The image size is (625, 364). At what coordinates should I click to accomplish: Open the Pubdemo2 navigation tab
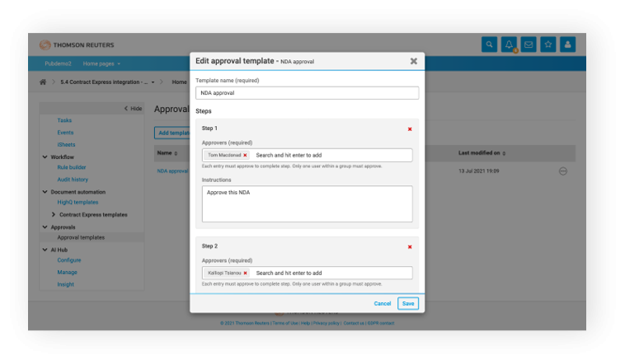coord(58,63)
